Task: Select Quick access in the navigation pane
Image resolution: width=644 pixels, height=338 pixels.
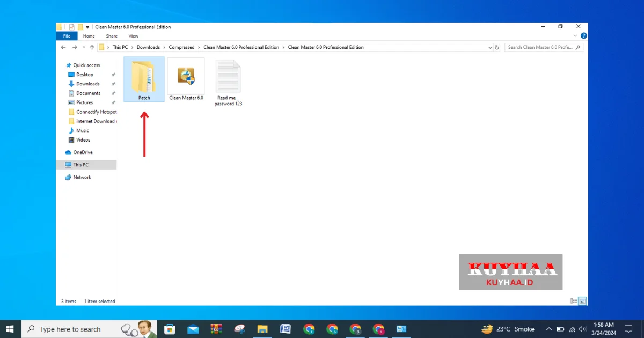Action: (86, 65)
